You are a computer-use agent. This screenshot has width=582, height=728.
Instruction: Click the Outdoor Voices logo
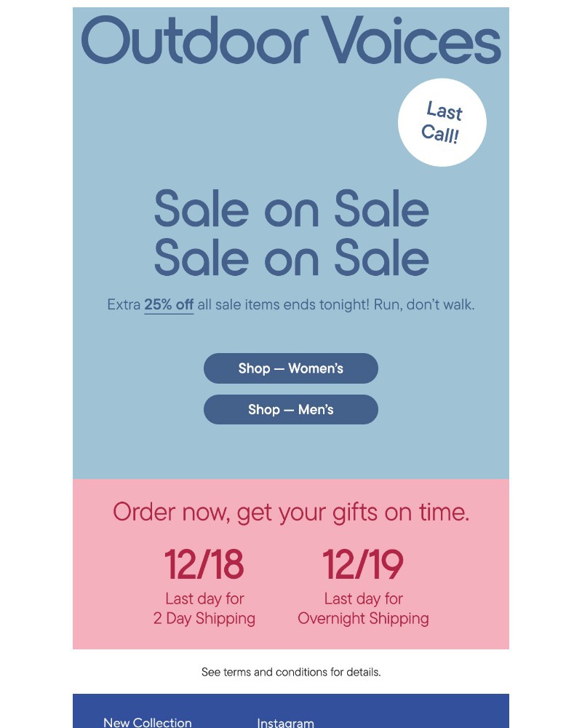(x=290, y=40)
